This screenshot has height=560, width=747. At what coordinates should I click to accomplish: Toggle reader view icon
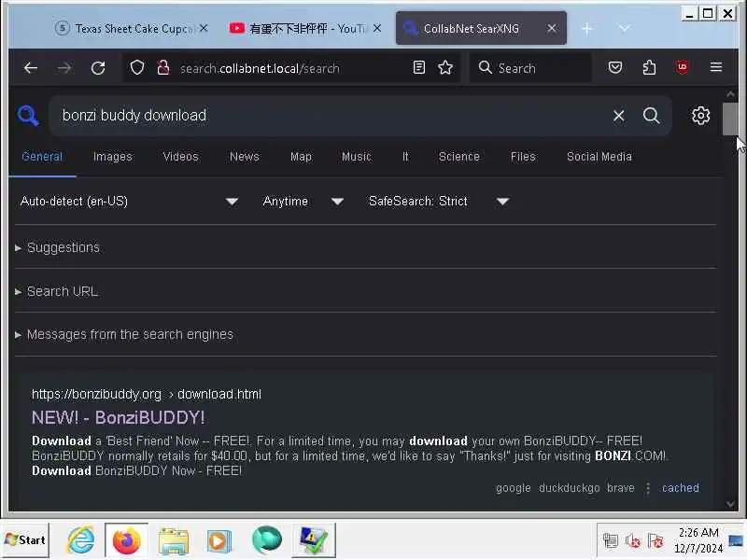coord(418,67)
